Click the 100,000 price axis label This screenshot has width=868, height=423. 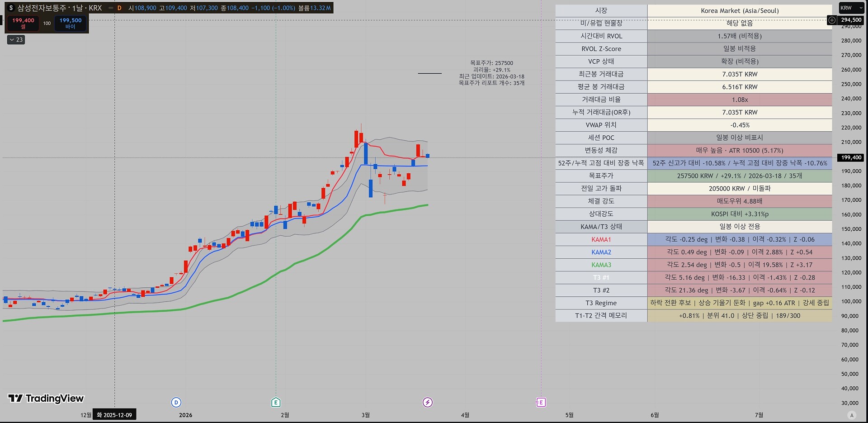coord(851,301)
